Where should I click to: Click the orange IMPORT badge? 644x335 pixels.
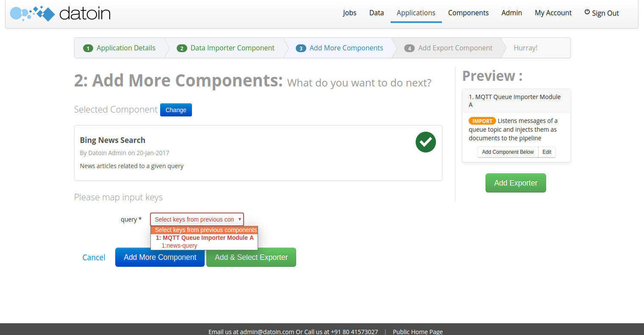(482, 121)
